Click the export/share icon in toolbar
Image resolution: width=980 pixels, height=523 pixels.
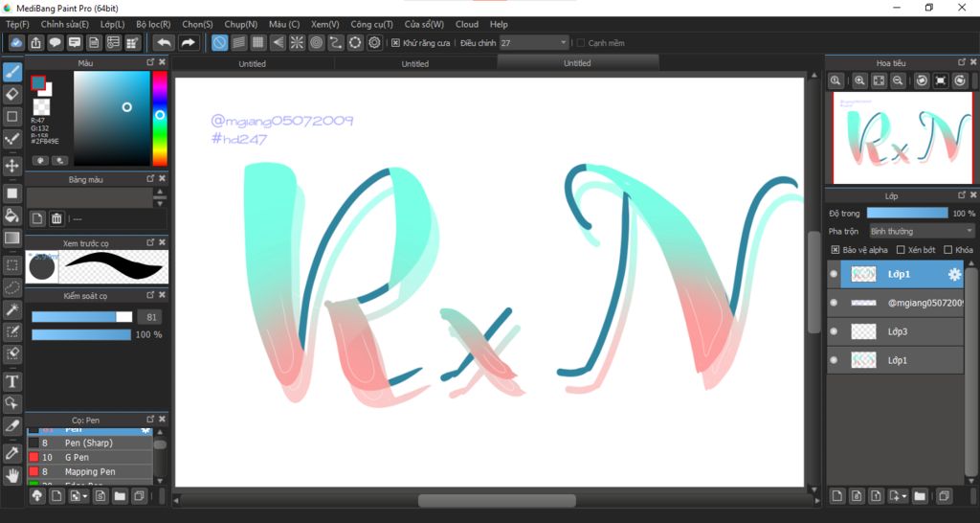tap(36, 42)
